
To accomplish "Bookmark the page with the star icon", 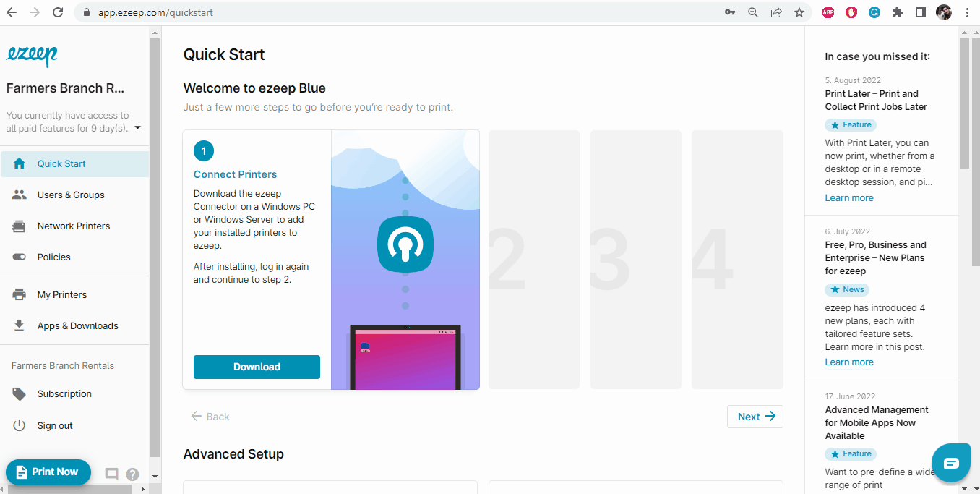I will [x=799, y=12].
